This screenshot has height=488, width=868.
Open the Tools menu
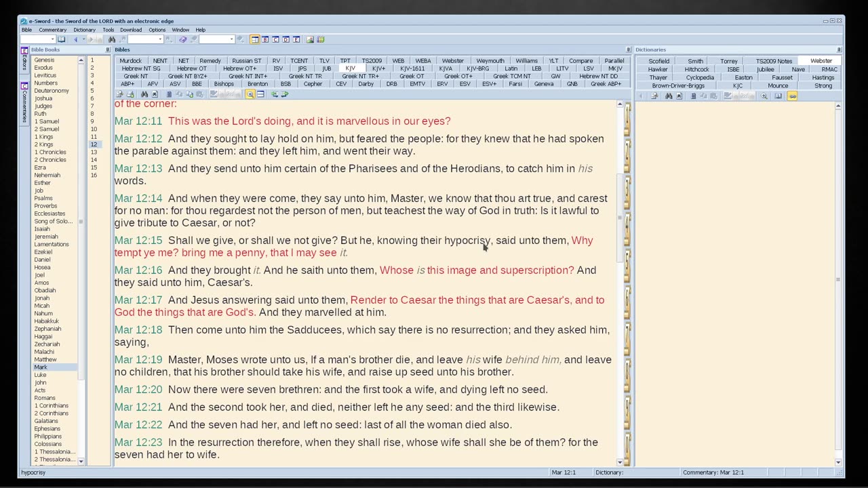108,30
